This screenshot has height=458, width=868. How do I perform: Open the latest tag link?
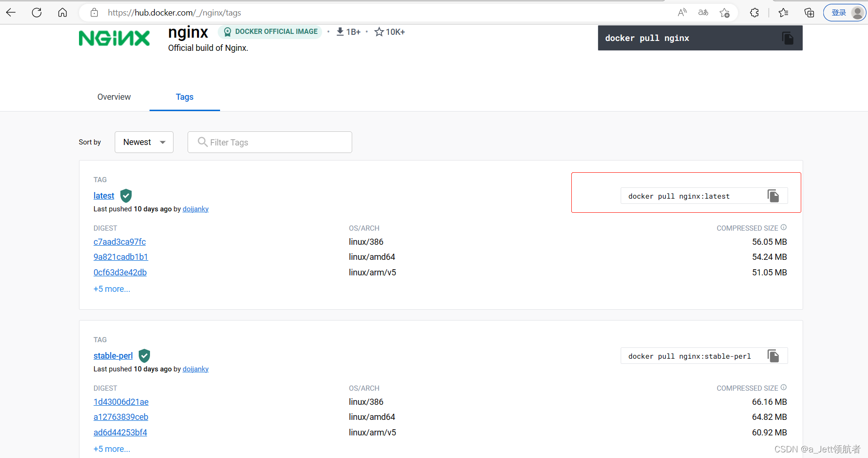pos(104,196)
